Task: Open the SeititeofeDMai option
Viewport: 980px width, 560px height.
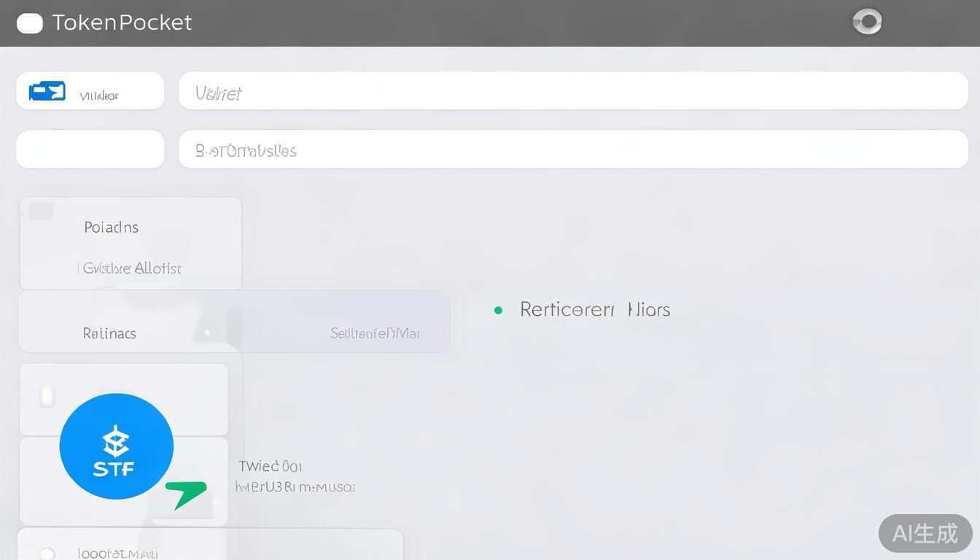Action: (x=375, y=333)
